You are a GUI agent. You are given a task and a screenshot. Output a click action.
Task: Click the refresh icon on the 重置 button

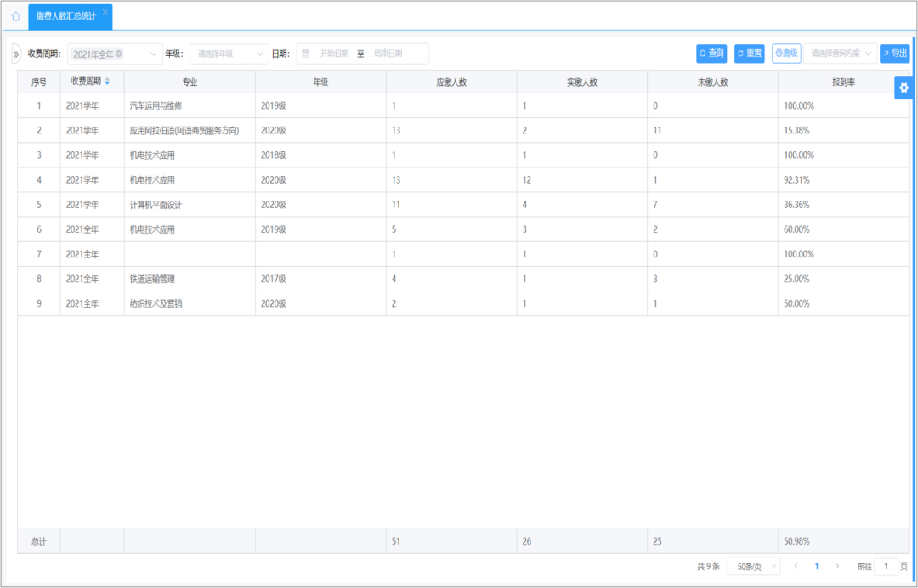739,53
